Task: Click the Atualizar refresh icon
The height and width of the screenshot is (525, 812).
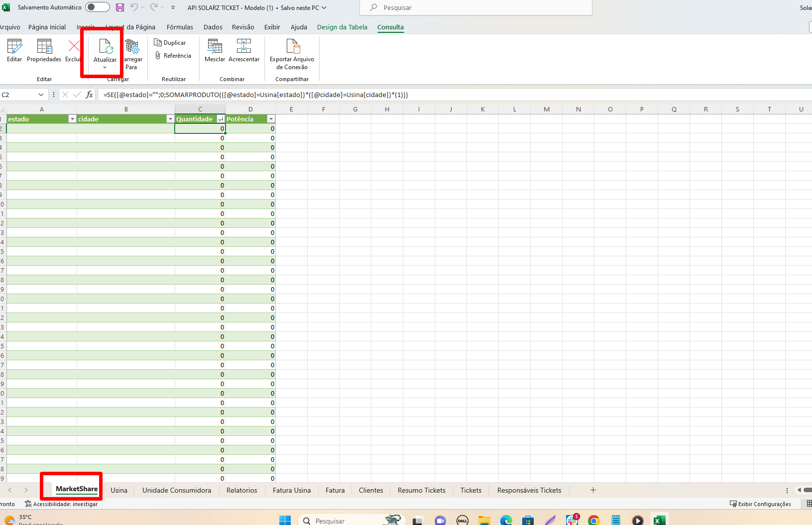Action: [106, 47]
